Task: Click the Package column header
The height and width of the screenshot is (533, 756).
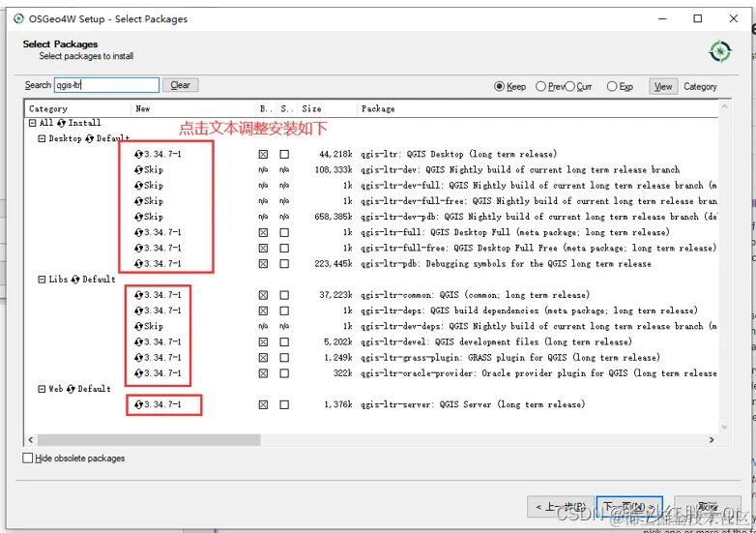Action: point(538,108)
